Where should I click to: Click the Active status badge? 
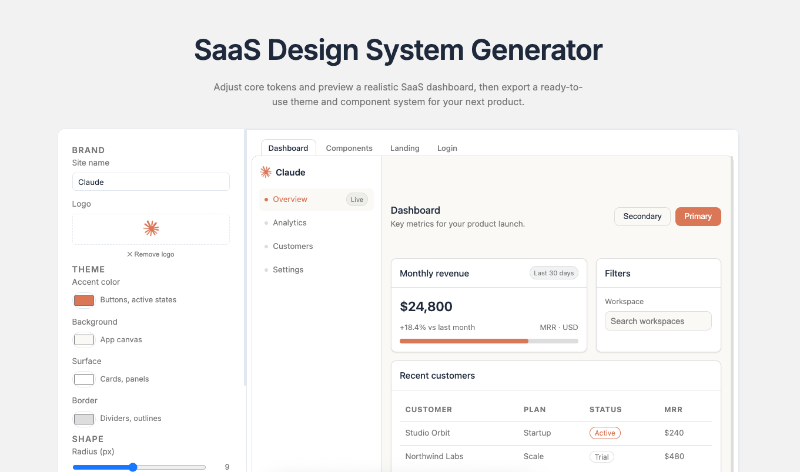click(605, 433)
